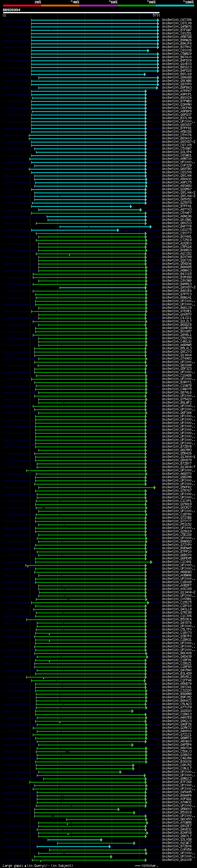Viewport: 197px width, 868px height.
Task: Click the UniRef100_C6SZ75 label
Action: point(177,230)
